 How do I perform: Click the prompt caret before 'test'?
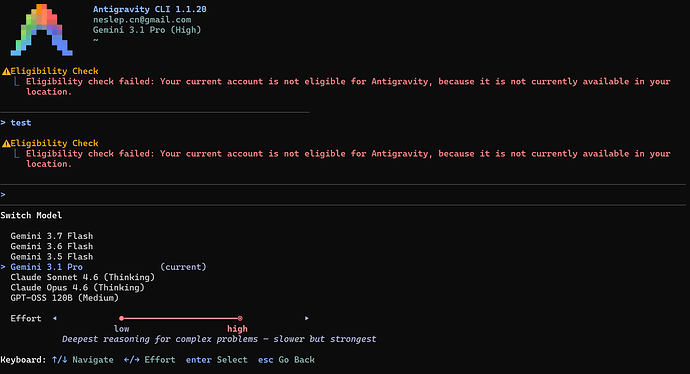3,123
